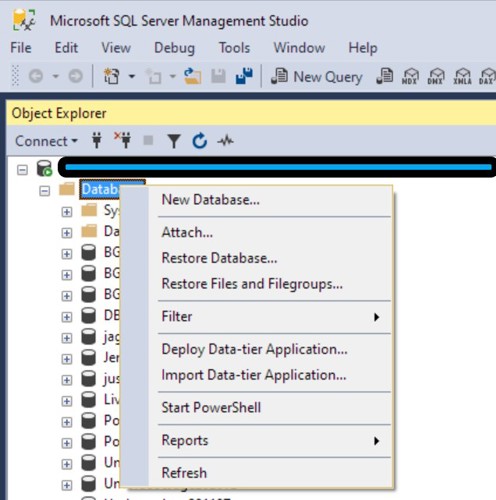Click the DAX Query icon

click(487, 76)
